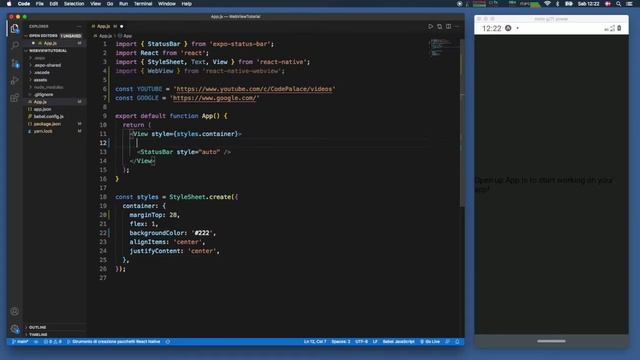This screenshot has height=360, width=640.
Task: Open babel.config.js in explorer
Action: [x=49, y=117]
